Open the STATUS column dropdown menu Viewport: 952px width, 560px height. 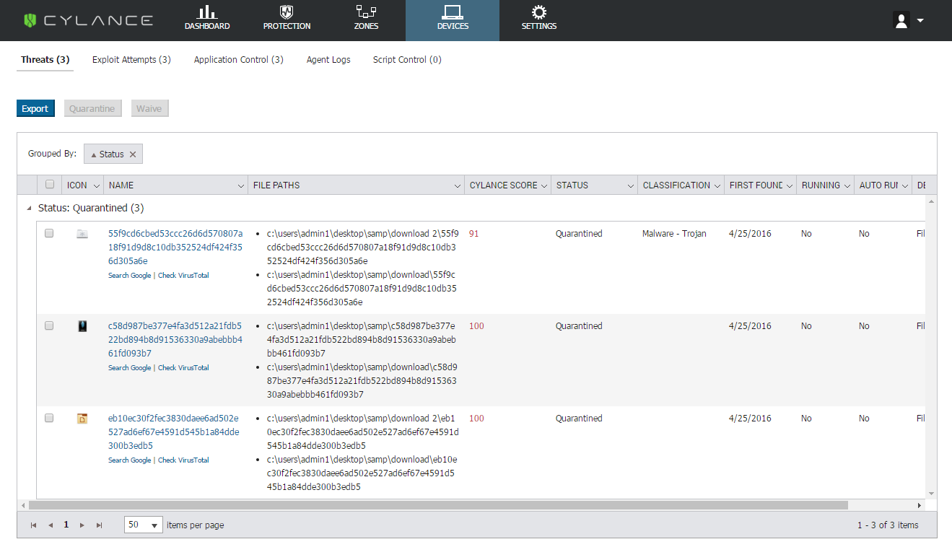pyautogui.click(x=631, y=185)
